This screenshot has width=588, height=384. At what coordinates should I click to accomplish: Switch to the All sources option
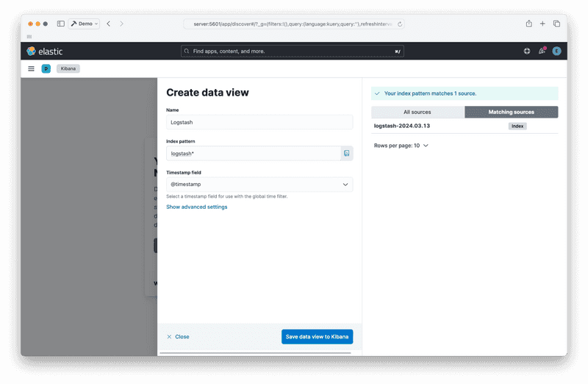coord(417,112)
